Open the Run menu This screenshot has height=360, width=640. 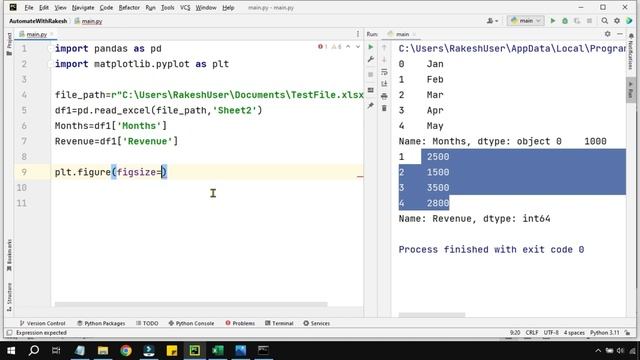(x=150, y=7)
